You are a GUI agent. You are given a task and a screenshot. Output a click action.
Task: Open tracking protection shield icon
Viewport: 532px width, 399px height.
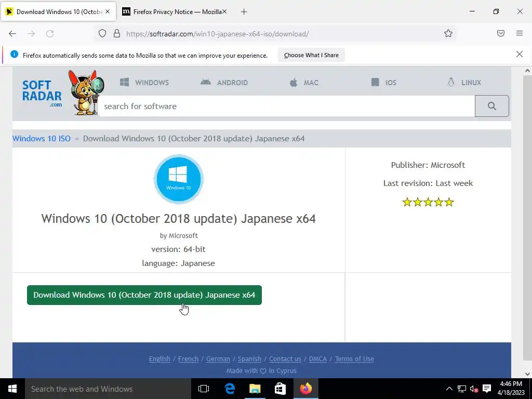coord(102,34)
